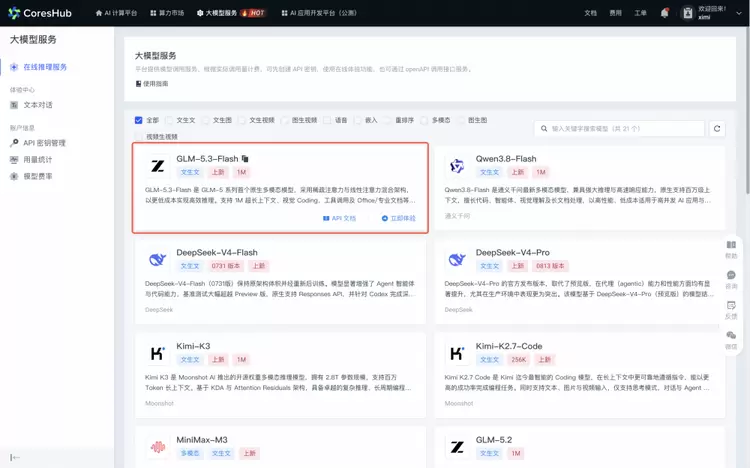Click the DeepSeek-V4-Flash whale logo
The height and width of the screenshot is (468, 750).
157,259
